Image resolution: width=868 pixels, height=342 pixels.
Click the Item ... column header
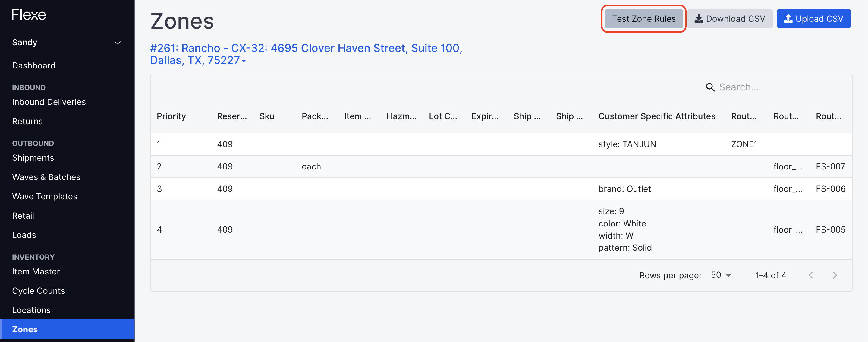(x=357, y=116)
